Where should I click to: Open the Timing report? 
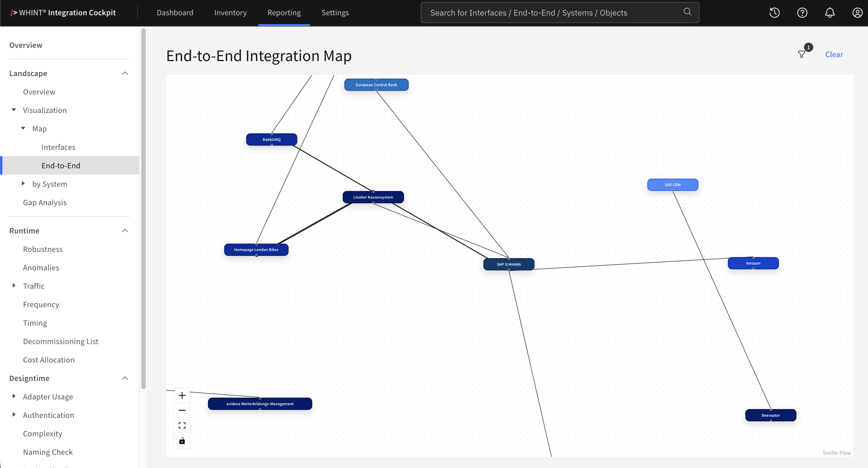[x=35, y=323]
